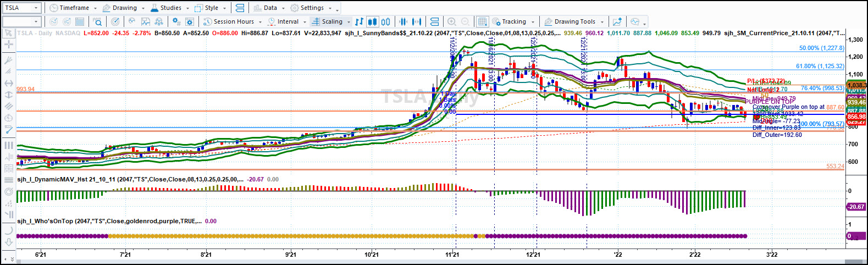Expand the Settings dropdown arrow
The image size is (868, 265).
(330, 8)
